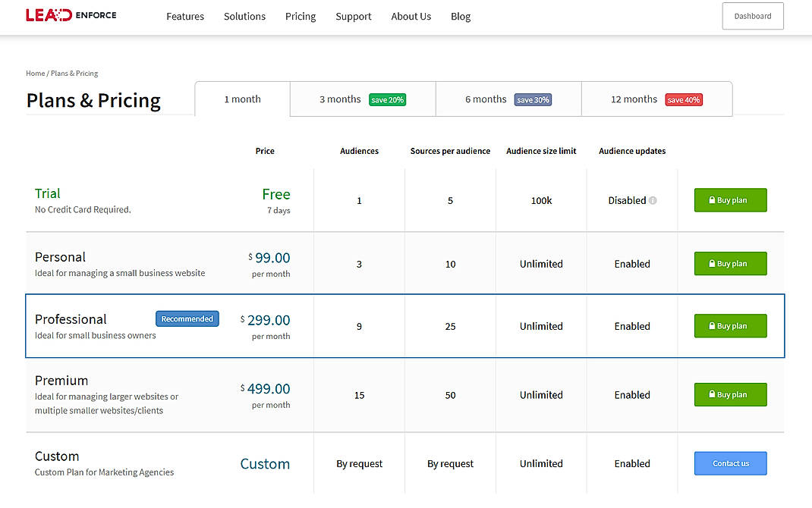Click 'No Credit Card Required.' text

tap(83, 209)
